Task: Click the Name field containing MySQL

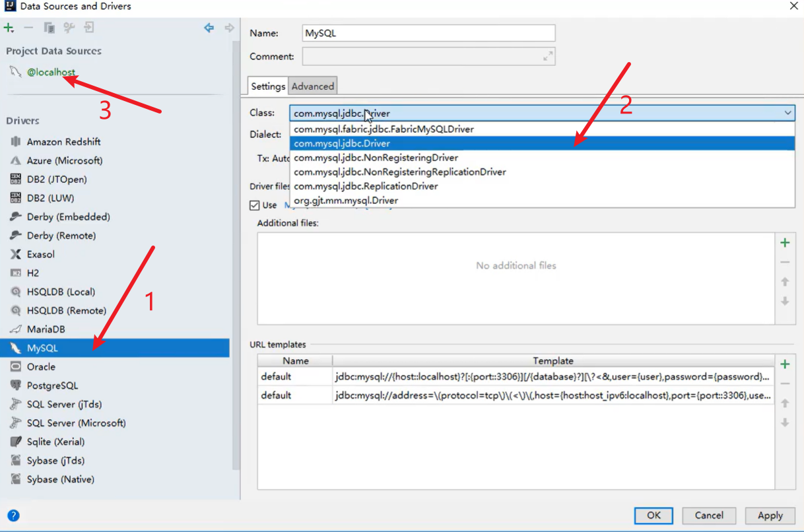Action: tap(428, 33)
